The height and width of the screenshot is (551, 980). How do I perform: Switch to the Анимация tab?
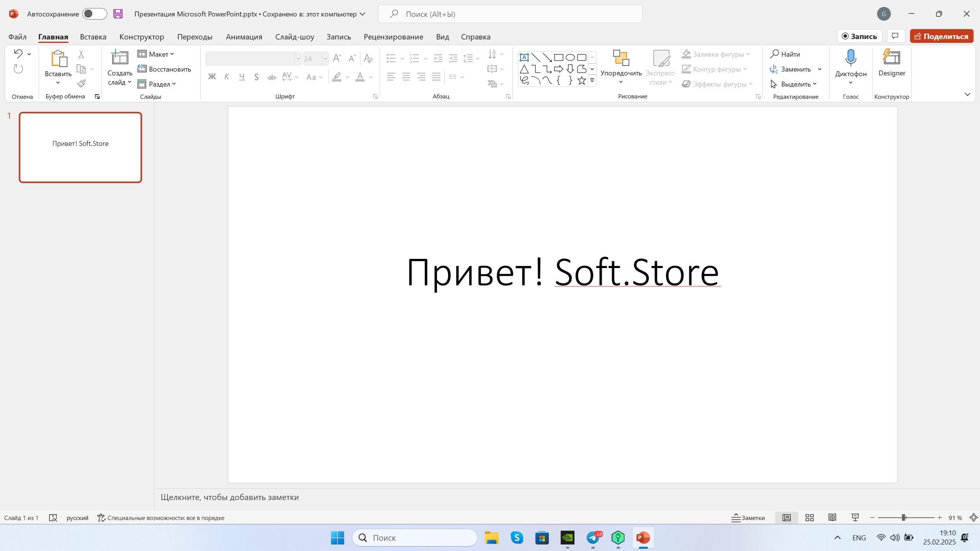(x=244, y=37)
